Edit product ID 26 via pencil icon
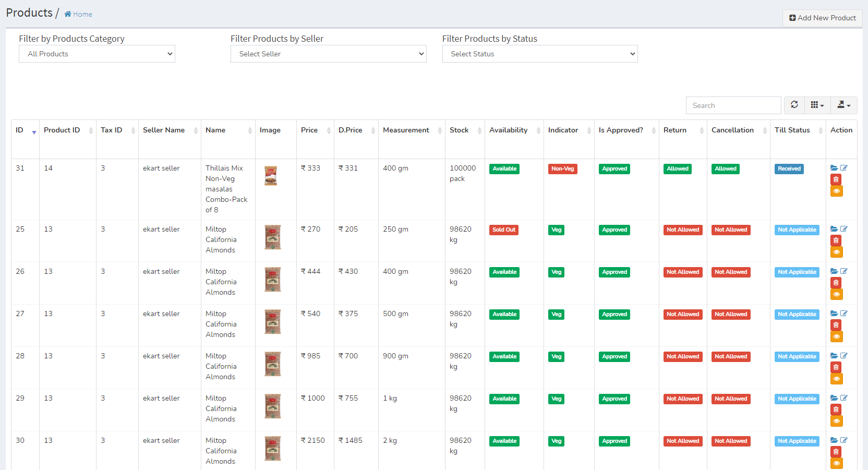Screen dimensions: 868x470 (844, 271)
